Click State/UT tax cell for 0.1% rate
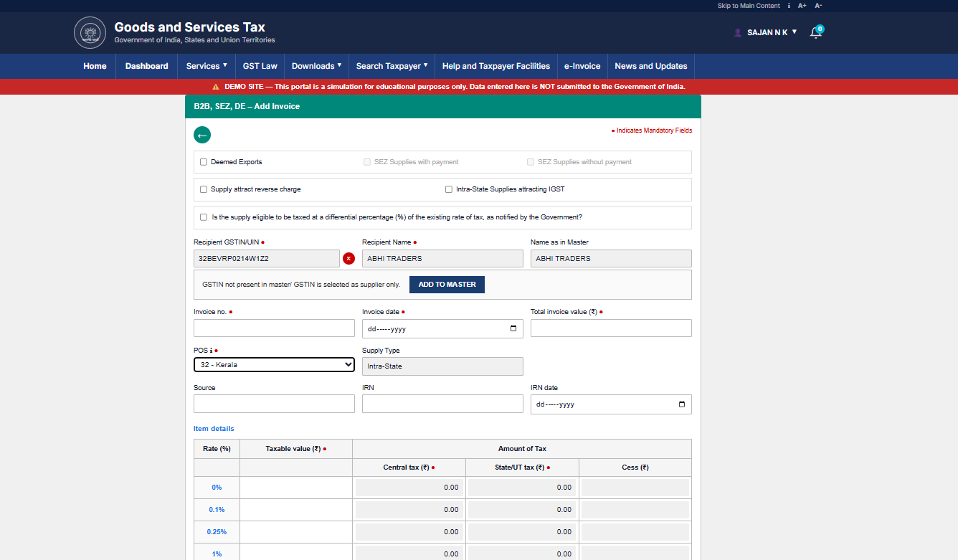 [523, 510]
